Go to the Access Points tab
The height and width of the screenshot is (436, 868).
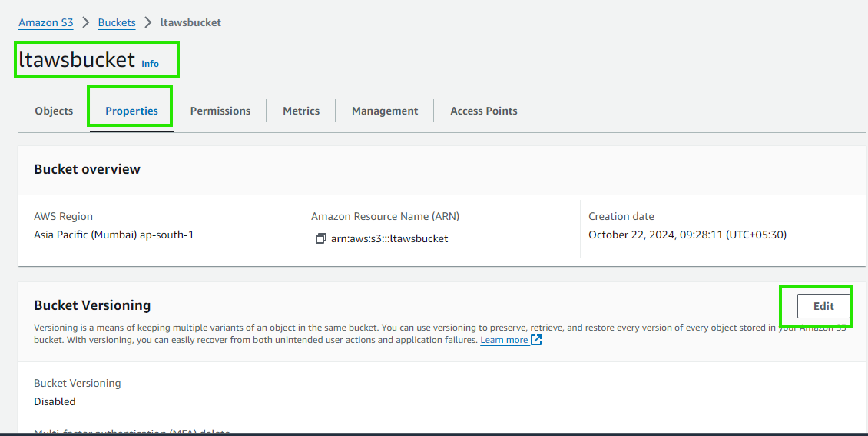click(x=484, y=111)
